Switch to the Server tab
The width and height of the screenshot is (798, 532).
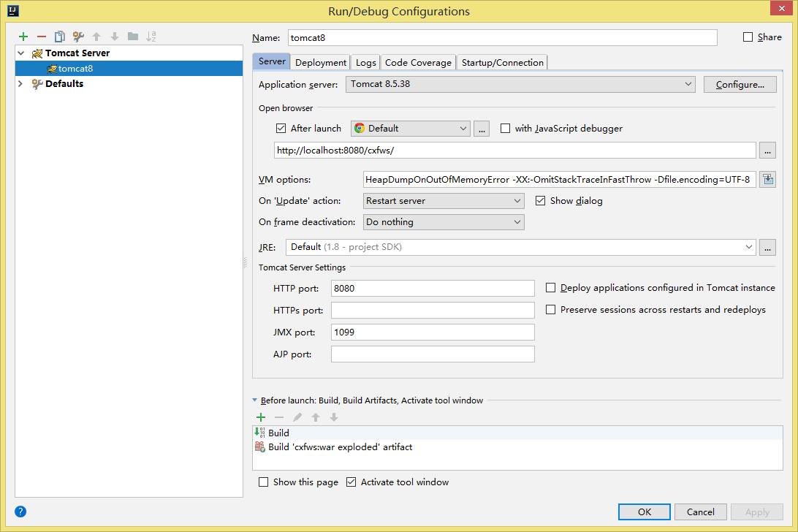pos(272,61)
